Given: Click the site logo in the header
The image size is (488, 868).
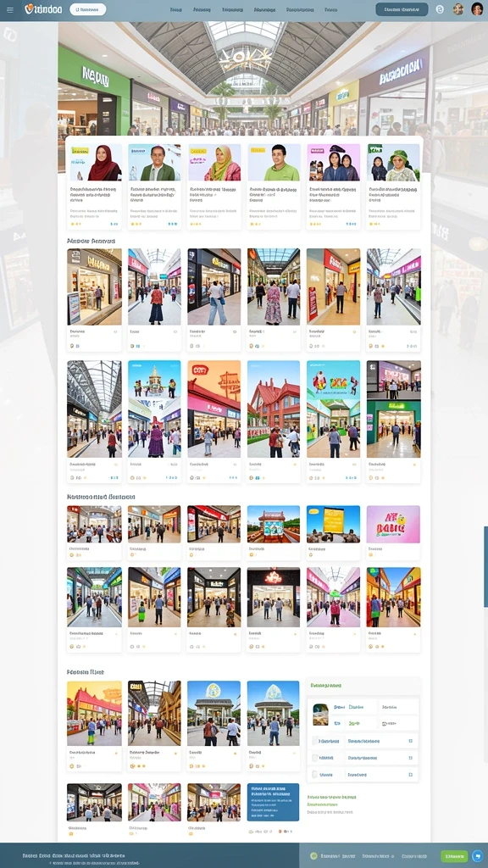Looking at the screenshot, I should tap(43, 9).
